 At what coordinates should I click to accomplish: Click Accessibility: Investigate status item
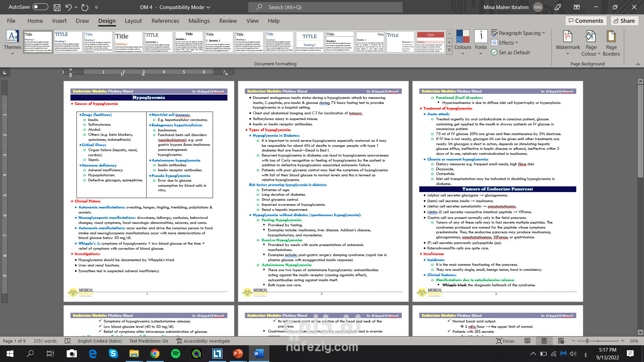203,341
